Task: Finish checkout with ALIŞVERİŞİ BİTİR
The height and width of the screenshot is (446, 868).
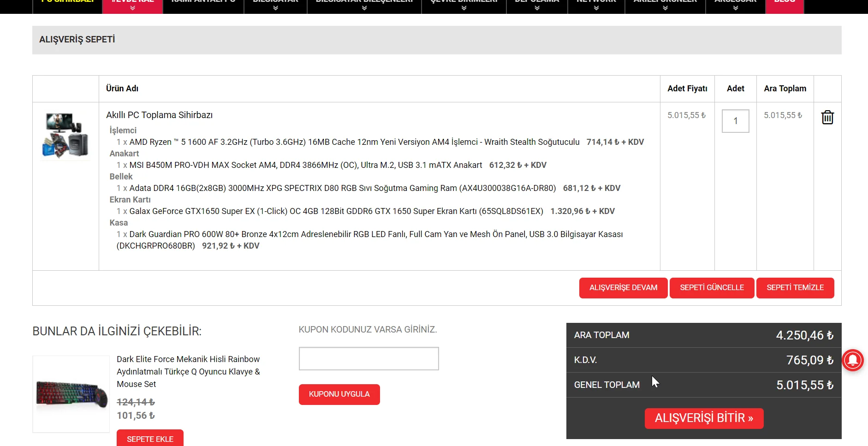Action: click(x=704, y=418)
